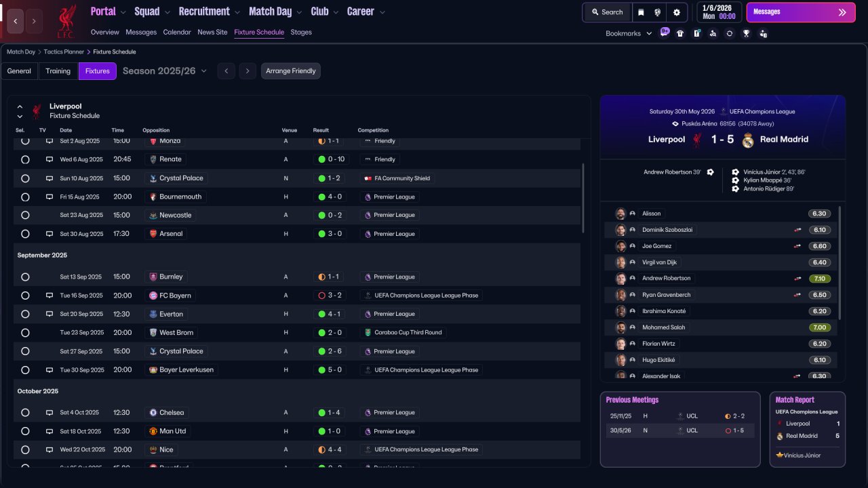This screenshot has height=488, width=868.
Task: Select the radio button for Arsenal fixture
Action: click(x=25, y=234)
